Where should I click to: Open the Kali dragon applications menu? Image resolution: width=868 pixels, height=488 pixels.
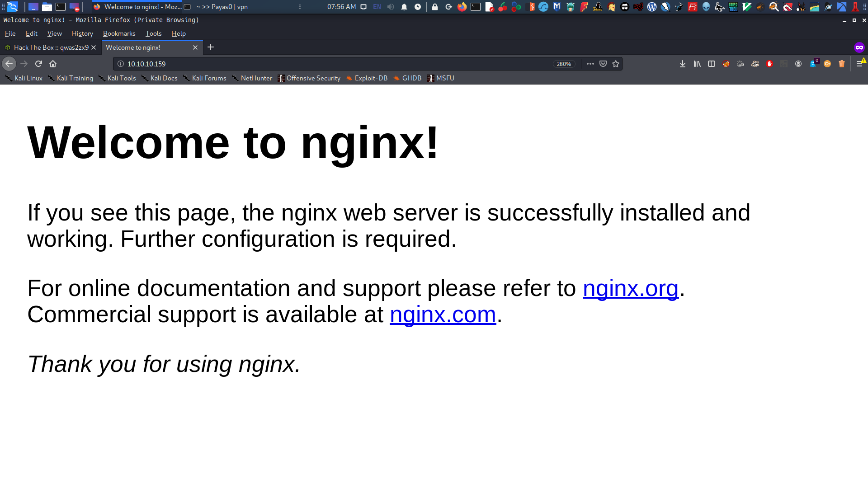pyautogui.click(x=13, y=7)
